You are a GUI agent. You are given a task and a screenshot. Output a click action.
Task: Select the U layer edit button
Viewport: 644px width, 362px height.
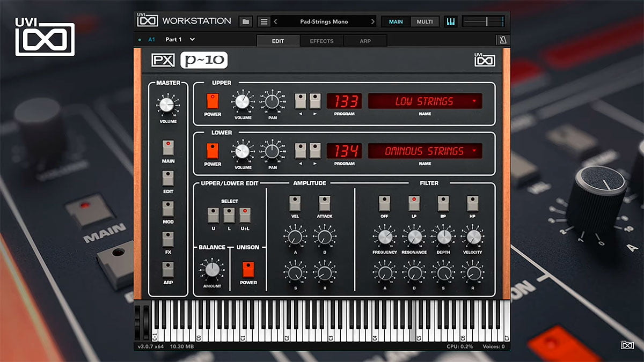[x=214, y=216]
